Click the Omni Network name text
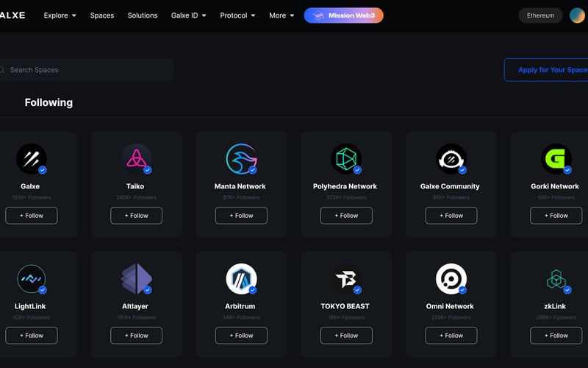Viewport: 588px width, 368px height. [x=450, y=306]
